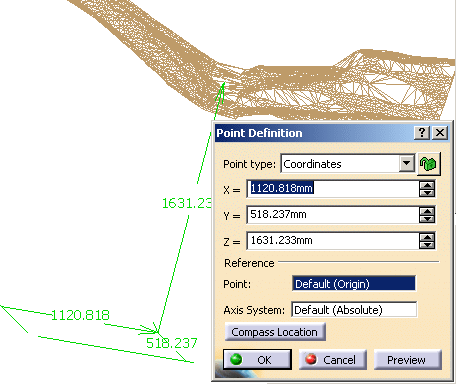The width and height of the screenshot is (456, 384).
Task: Click the Preview button
Action: point(408,360)
